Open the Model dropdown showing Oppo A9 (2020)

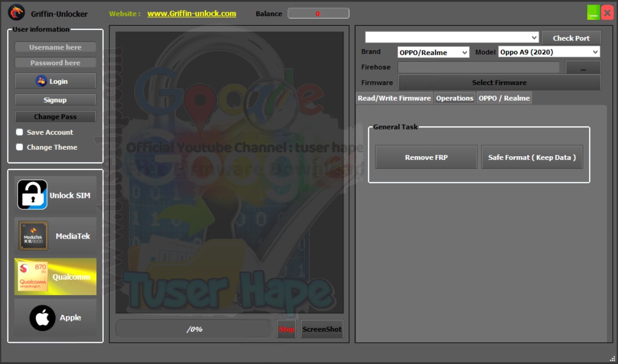point(549,52)
